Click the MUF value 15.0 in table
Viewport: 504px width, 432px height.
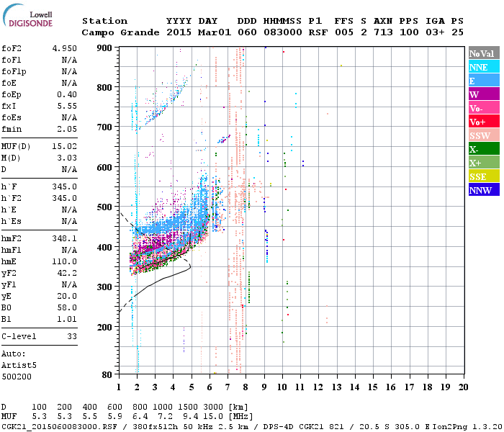pos(213,417)
